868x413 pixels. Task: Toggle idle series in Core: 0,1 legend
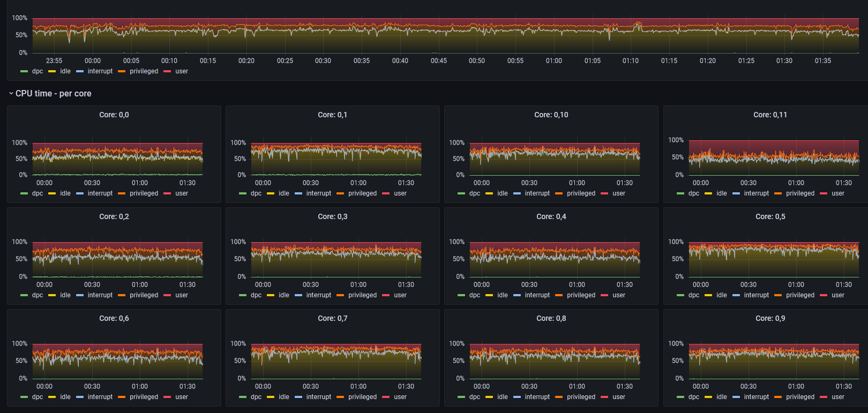click(x=284, y=193)
